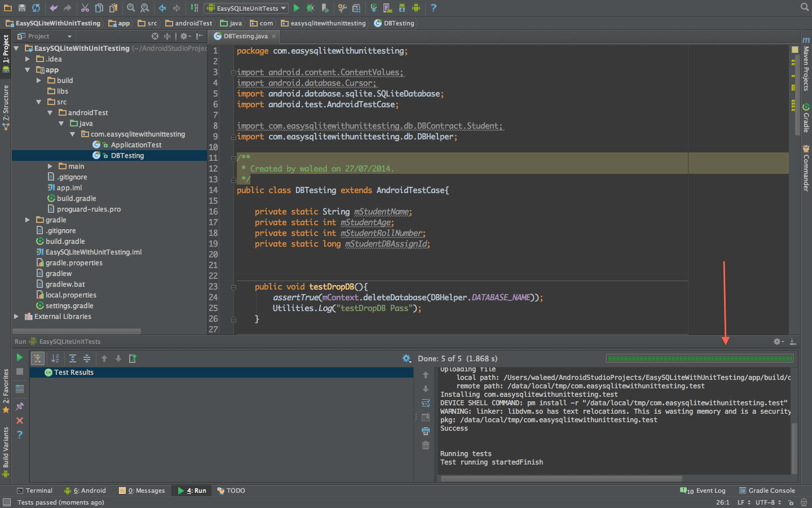Open the AVD Manager in the toolbar
812x508 pixels.
(387, 8)
